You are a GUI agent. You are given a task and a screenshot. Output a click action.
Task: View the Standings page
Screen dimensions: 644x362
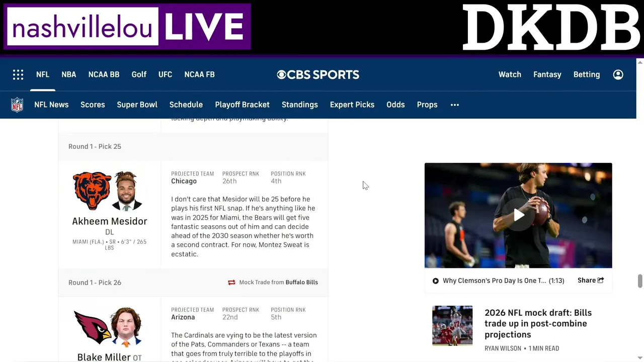(300, 105)
